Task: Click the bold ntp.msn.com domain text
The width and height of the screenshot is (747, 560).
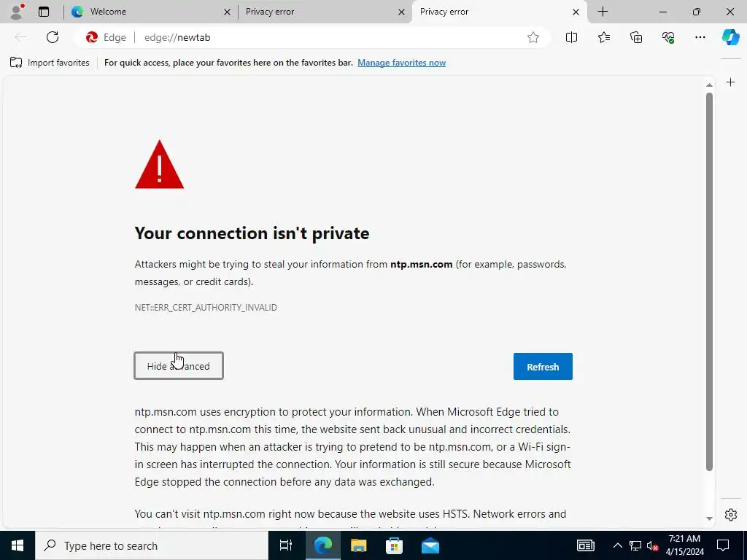Action: (421, 264)
